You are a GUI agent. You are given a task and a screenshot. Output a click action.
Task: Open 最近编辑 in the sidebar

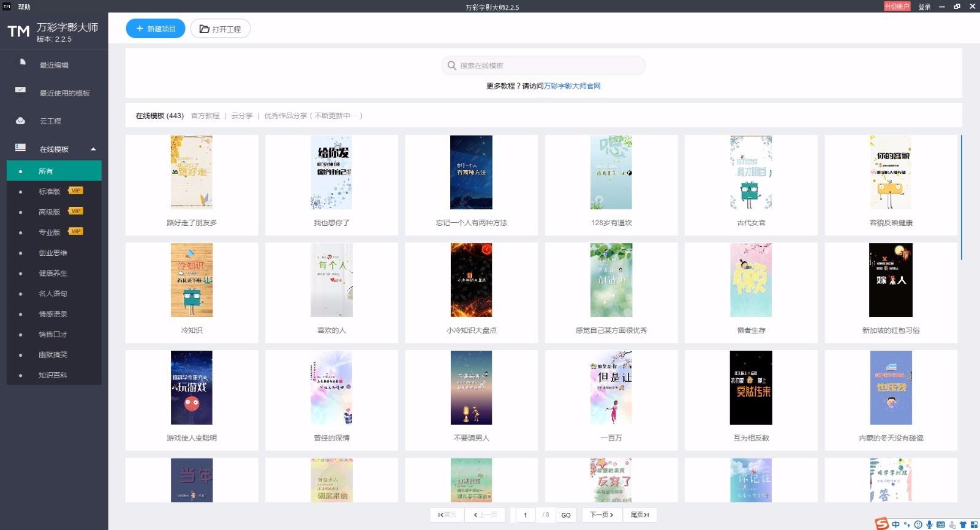[x=54, y=65]
